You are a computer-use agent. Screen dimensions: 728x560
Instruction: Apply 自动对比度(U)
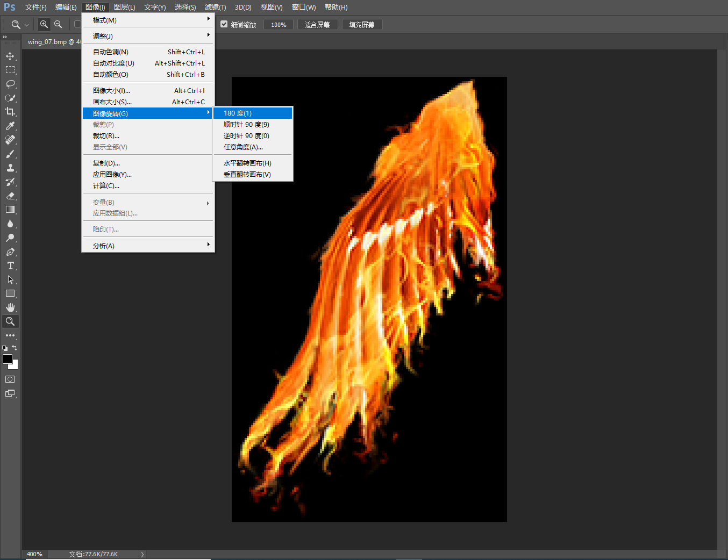[x=148, y=63]
